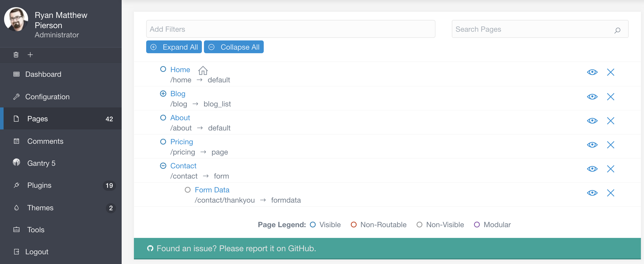The width and height of the screenshot is (644, 264).
Task: Click the home icon next to Home page
Action: (x=203, y=70)
